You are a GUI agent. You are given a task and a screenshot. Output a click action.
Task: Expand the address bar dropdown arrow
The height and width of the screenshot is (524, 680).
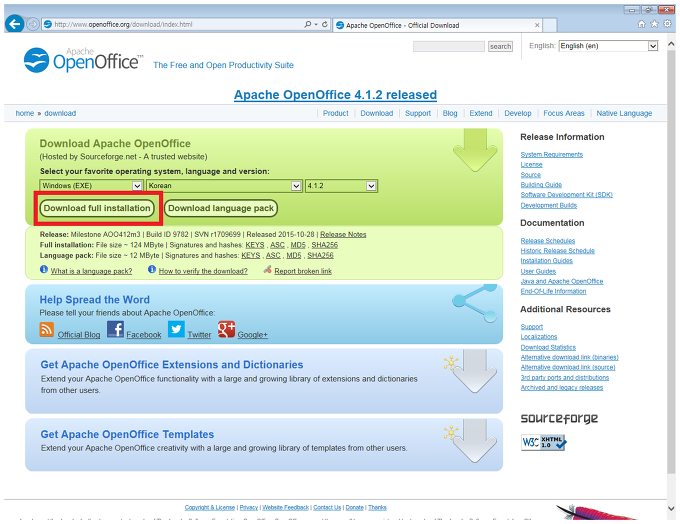[x=316, y=24]
